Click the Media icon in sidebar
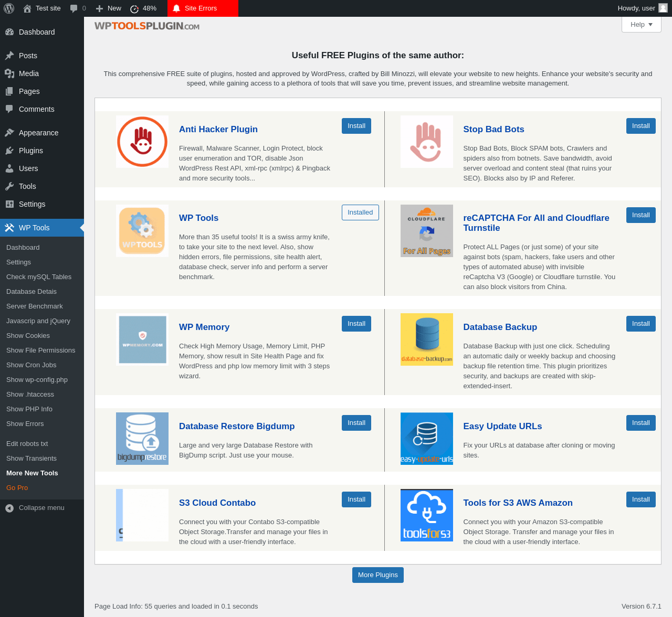The height and width of the screenshot is (617, 672). click(x=9, y=73)
